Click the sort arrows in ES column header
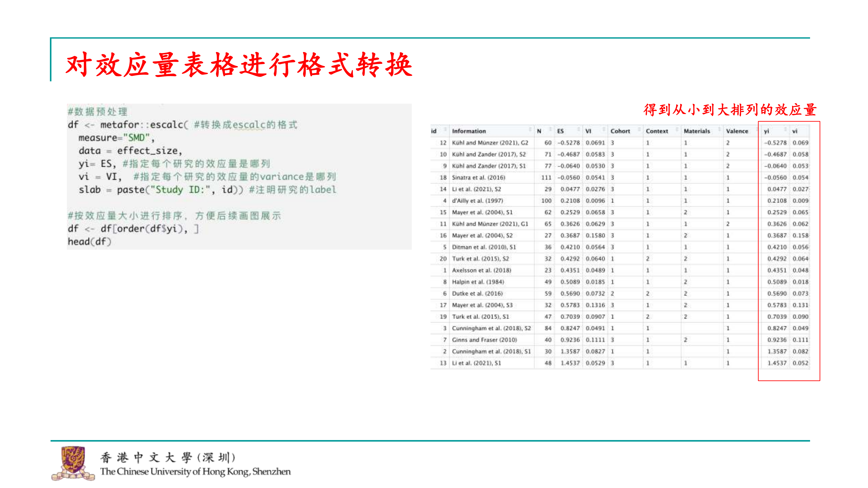Screen dimensions: 868x488 579,129
